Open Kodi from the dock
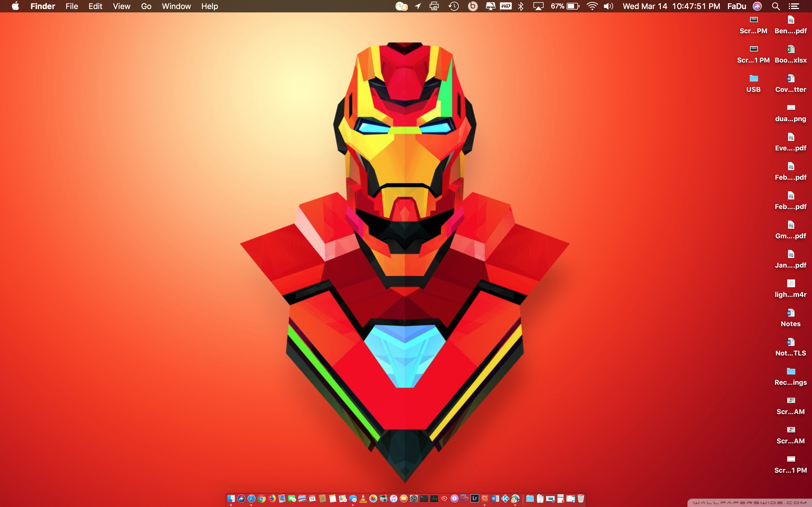812x507 pixels. pos(505,499)
